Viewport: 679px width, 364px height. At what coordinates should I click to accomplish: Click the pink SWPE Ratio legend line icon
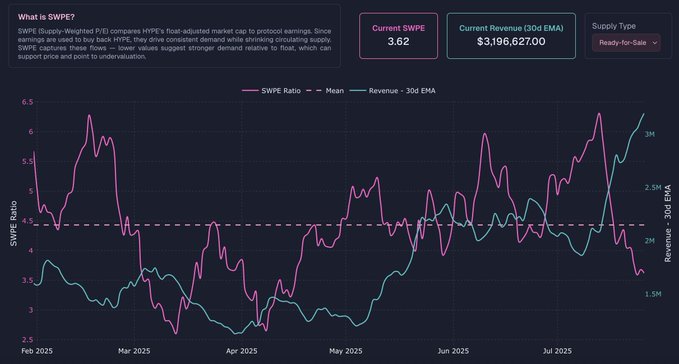click(250, 91)
